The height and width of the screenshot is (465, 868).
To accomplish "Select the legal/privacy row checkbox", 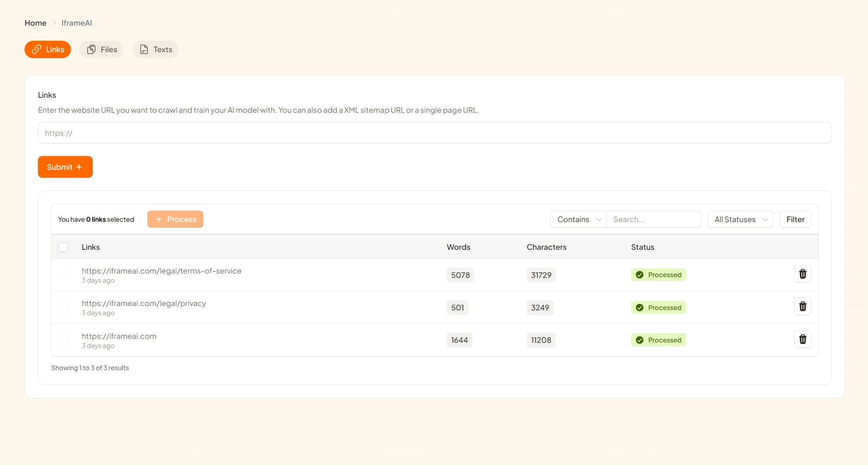I will [63, 308].
